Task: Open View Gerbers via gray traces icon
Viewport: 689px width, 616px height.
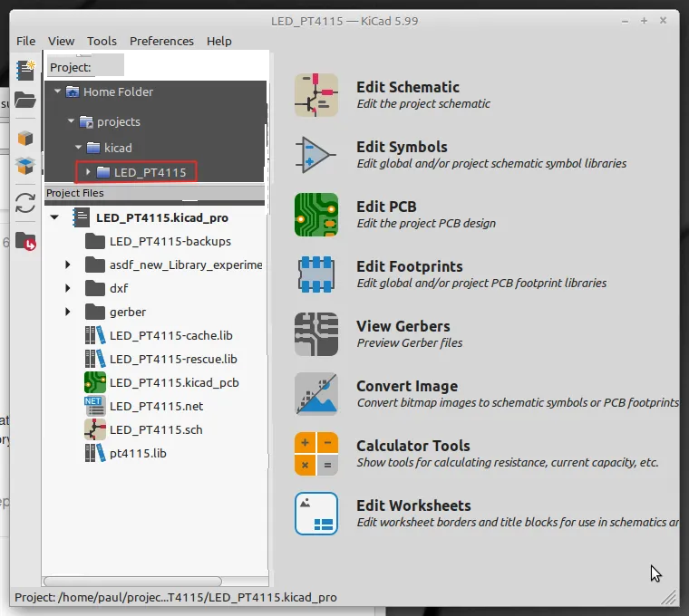Action: point(315,334)
